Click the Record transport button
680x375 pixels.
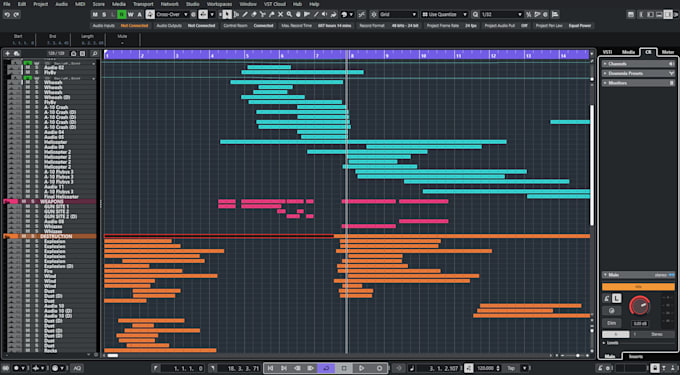pos(379,368)
